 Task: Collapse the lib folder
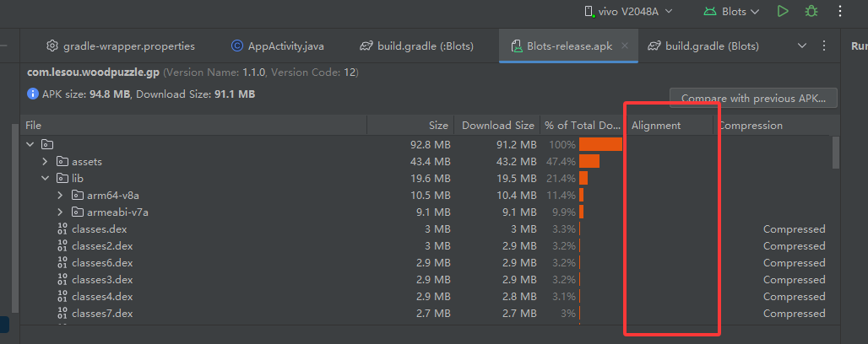coord(46,179)
